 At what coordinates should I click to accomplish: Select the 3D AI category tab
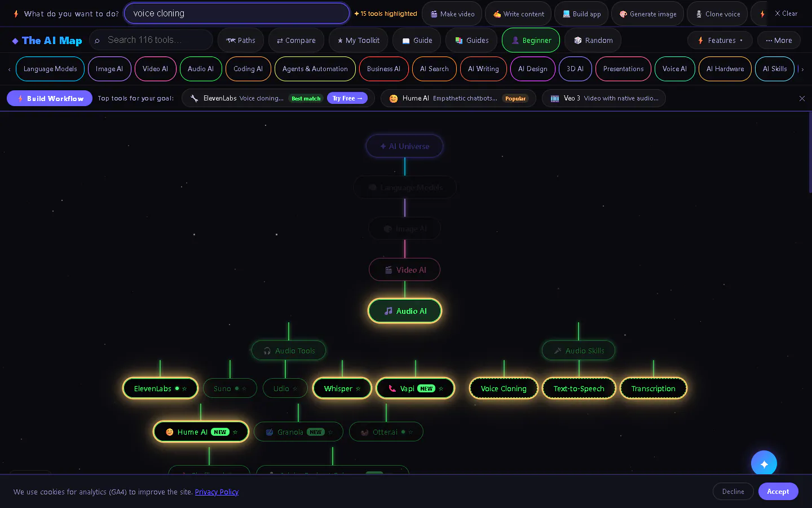[575, 69]
